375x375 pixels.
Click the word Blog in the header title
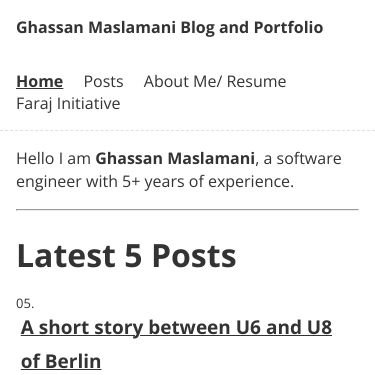[x=198, y=28]
